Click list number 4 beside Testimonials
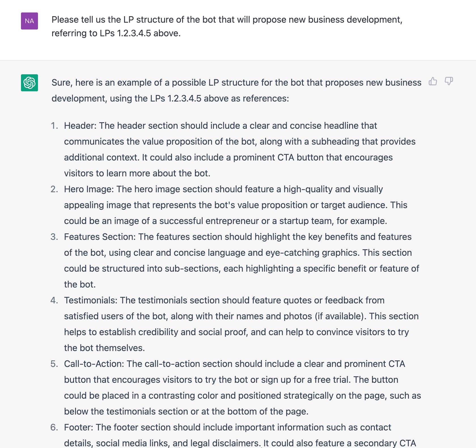This screenshot has height=448, width=476. click(x=54, y=300)
